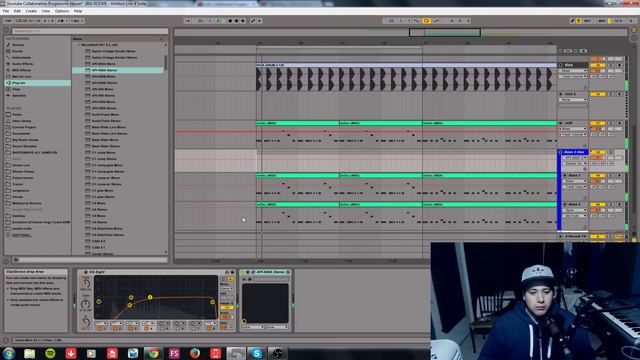
Task: Select Sounds category in browser
Action: click(18, 45)
